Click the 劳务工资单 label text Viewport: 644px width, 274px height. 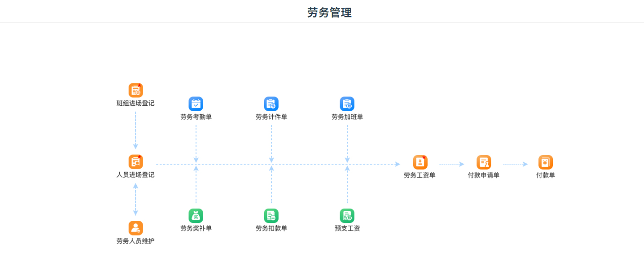tap(419, 176)
